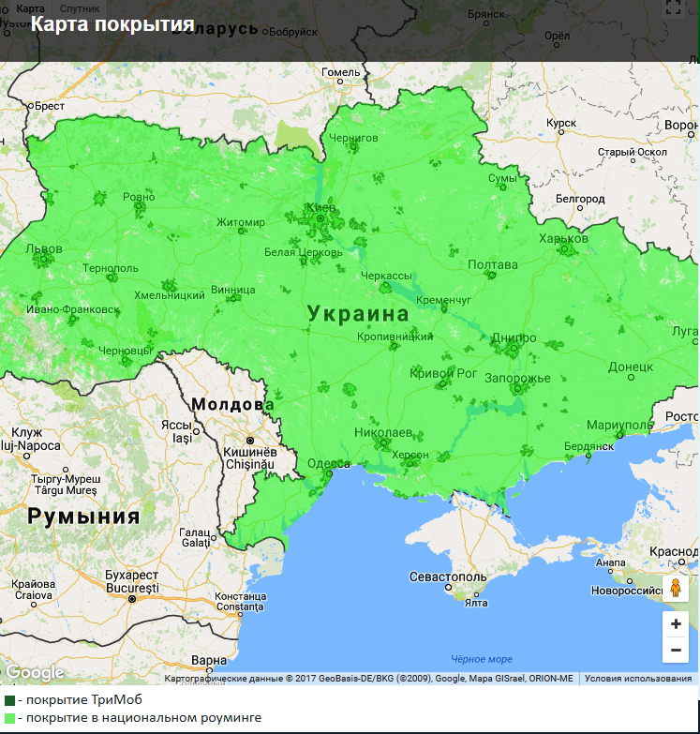Screen dimensions: 700x734
Task: Click the Тернополь city label
Action: tap(111, 268)
